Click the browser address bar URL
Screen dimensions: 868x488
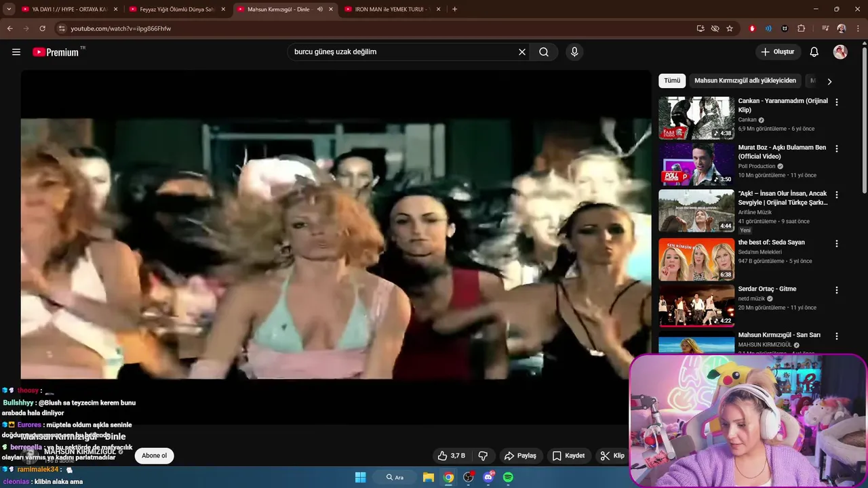[121, 28]
